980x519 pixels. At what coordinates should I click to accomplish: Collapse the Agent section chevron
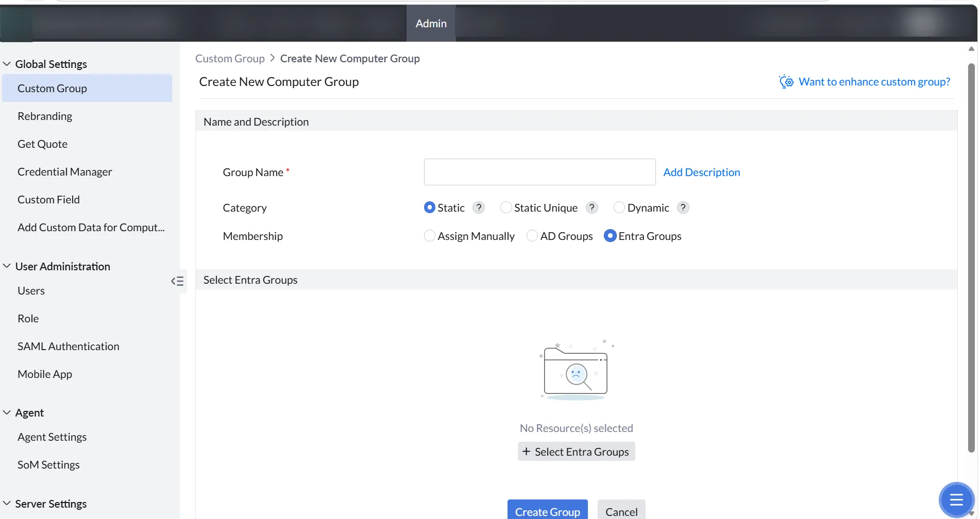pos(7,412)
